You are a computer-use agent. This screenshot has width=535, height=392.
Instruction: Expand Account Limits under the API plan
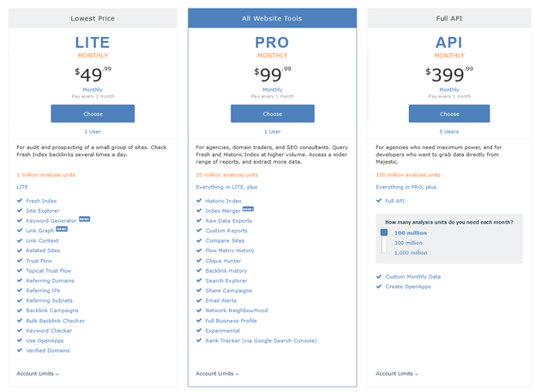coord(397,374)
